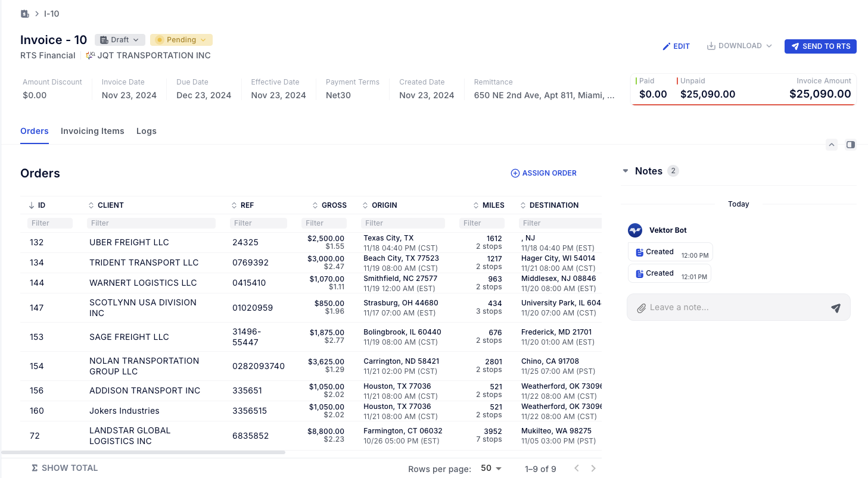This screenshot has height=478, width=868.
Task: Click the invoices breadcrumb home icon
Action: 24,14
